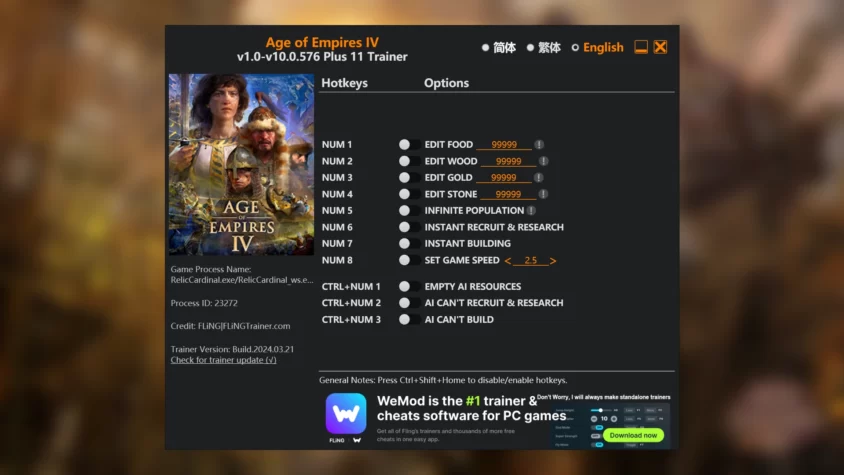The width and height of the screenshot is (844, 475).
Task: Click the Infinite Population info icon
Action: (531, 211)
